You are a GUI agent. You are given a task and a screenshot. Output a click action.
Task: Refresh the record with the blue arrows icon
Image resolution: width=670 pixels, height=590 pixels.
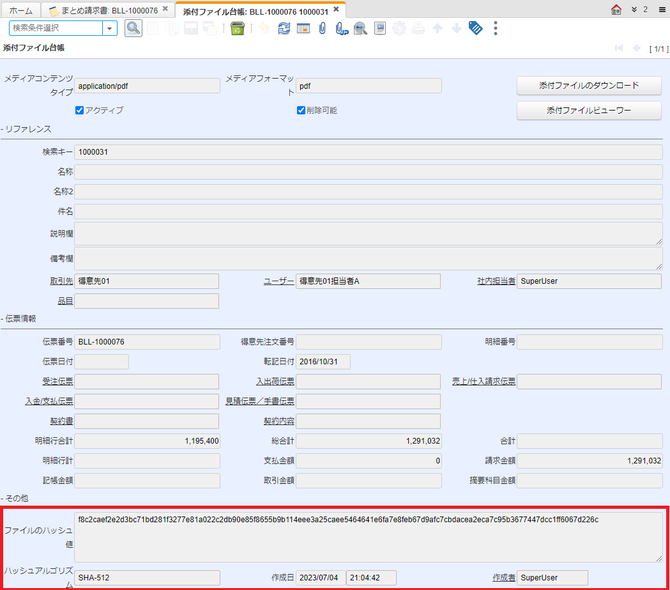coord(284,28)
